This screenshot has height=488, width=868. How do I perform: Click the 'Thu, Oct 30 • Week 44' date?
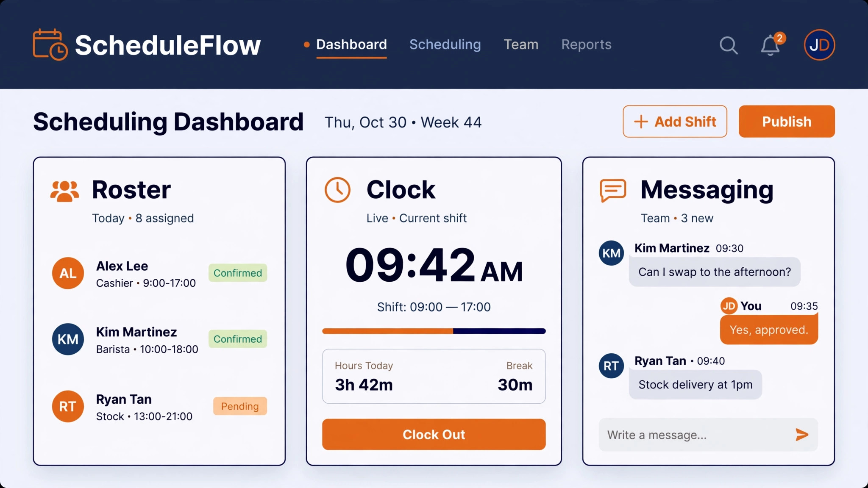coord(403,122)
